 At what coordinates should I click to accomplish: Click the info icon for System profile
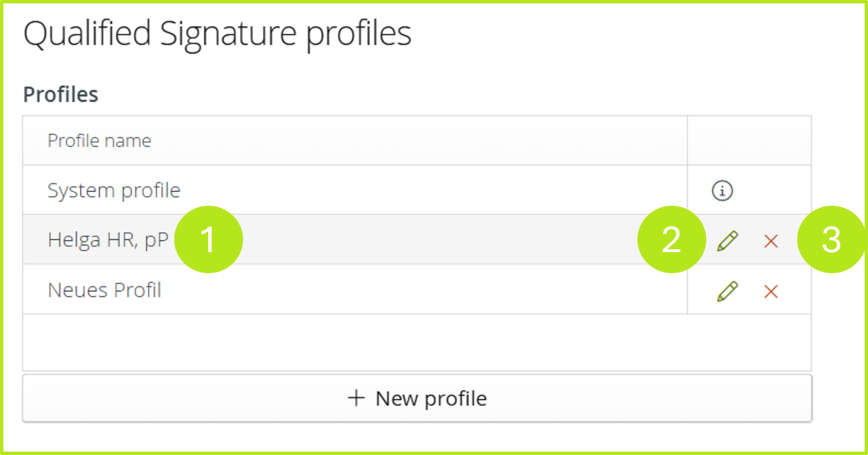(x=721, y=190)
